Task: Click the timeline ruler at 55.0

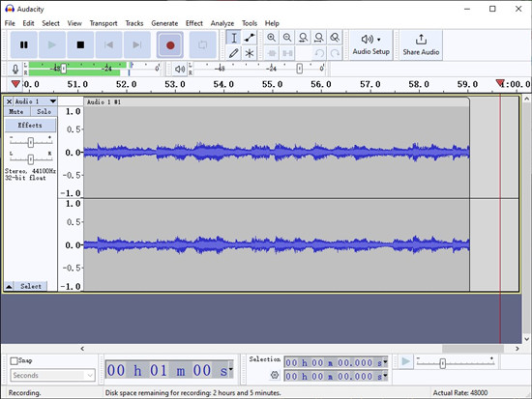Action: tap(273, 84)
